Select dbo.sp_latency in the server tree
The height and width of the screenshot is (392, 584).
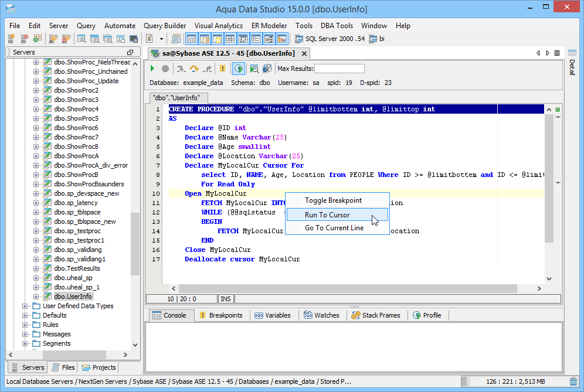click(x=76, y=203)
